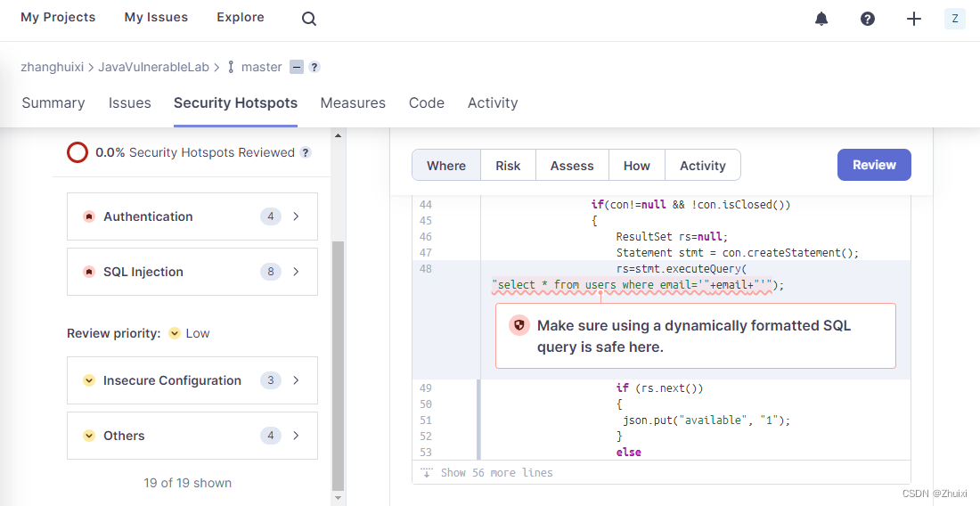Expand the Insecure Configuration category
This screenshot has height=506, width=980.
click(x=192, y=380)
